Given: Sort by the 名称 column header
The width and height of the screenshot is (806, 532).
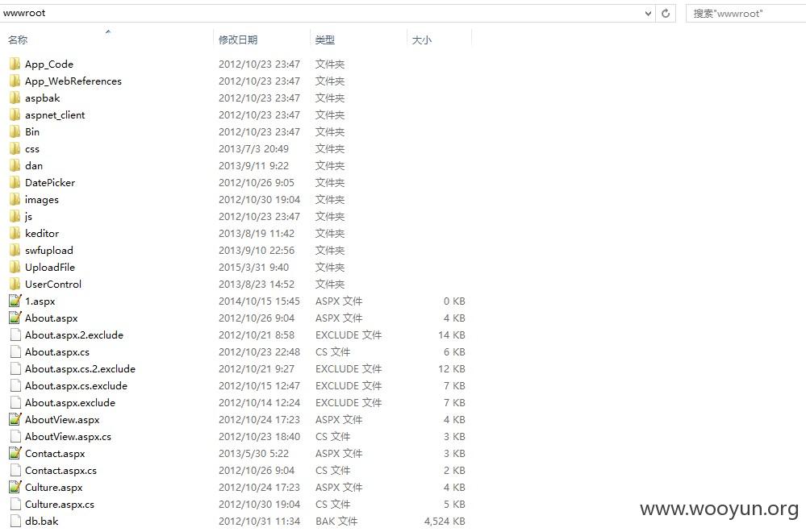Looking at the screenshot, I should pos(18,39).
